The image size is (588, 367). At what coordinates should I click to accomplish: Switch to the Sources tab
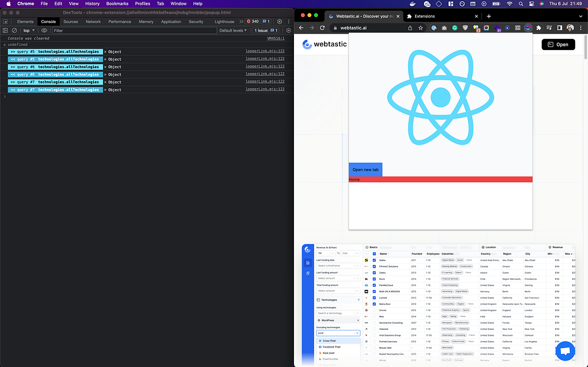[x=71, y=21]
